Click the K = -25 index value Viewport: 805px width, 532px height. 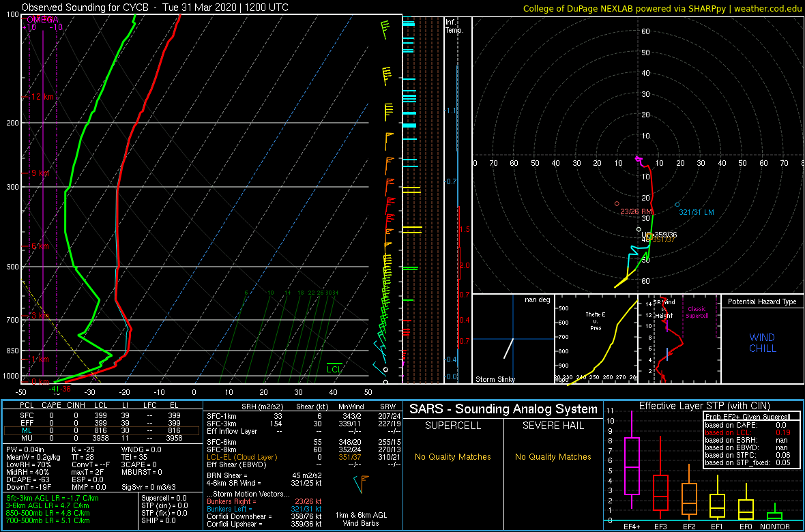coord(84,450)
